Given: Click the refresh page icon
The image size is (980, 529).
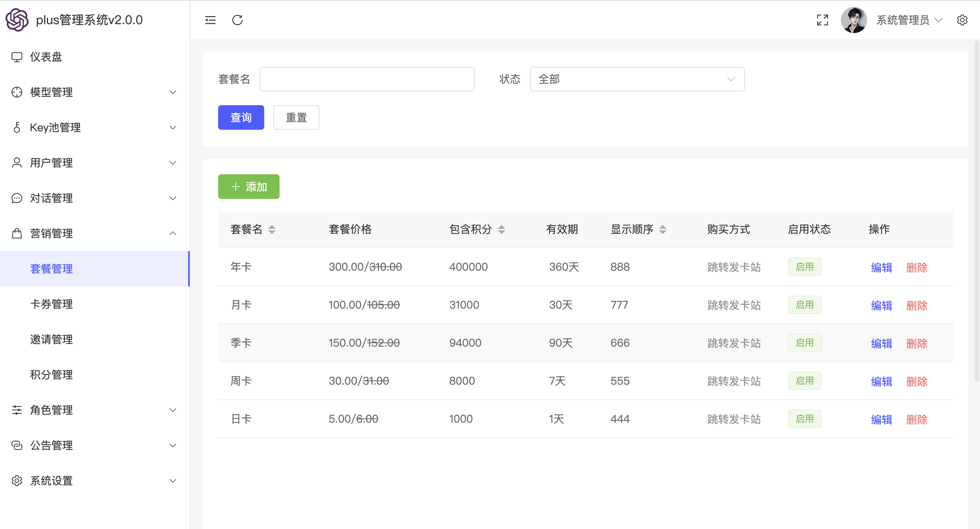Looking at the screenshot, I should click(x=237, y=20).
